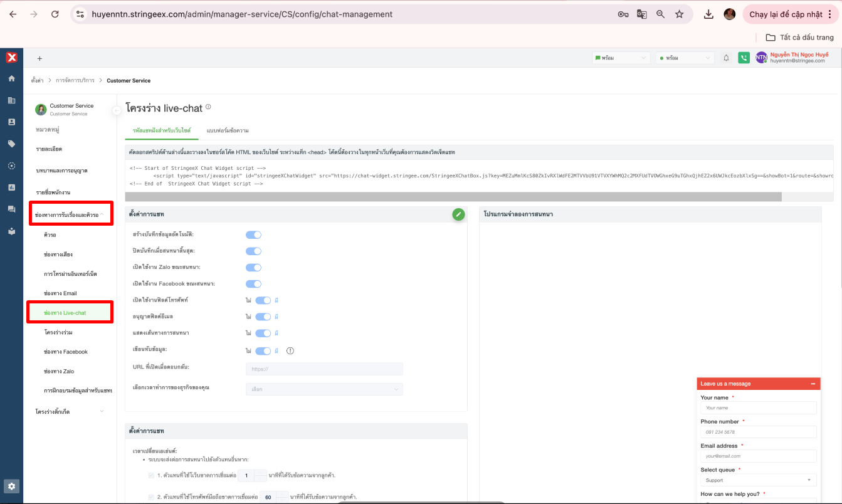Open the notification bell icon

pyautogui.click(x=726, y=58)
